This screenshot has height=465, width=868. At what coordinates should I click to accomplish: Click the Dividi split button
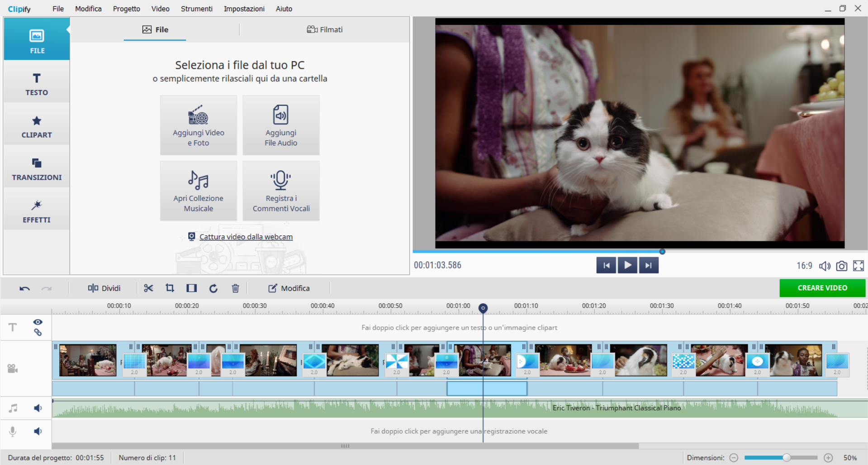pos(104,288)
